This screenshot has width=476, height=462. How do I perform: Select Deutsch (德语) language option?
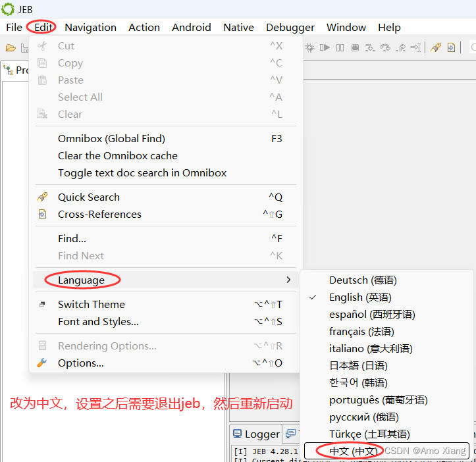click(x=386, y=280)
